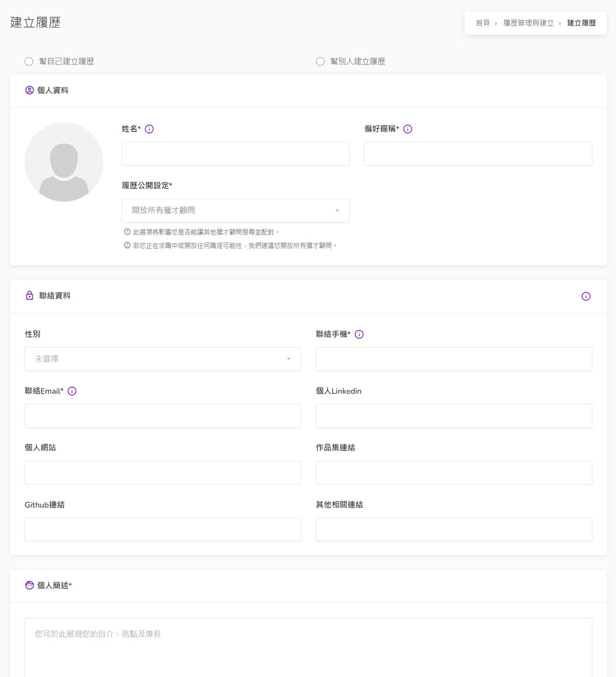Screen dimensions: 616x677
Task: Click the 聯絡手機 input field
Action: click(454, 359)
